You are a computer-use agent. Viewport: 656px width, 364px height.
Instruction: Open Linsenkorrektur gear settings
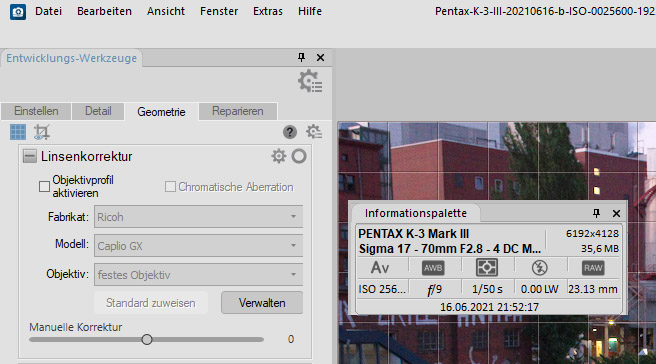(x=279, y=156)
